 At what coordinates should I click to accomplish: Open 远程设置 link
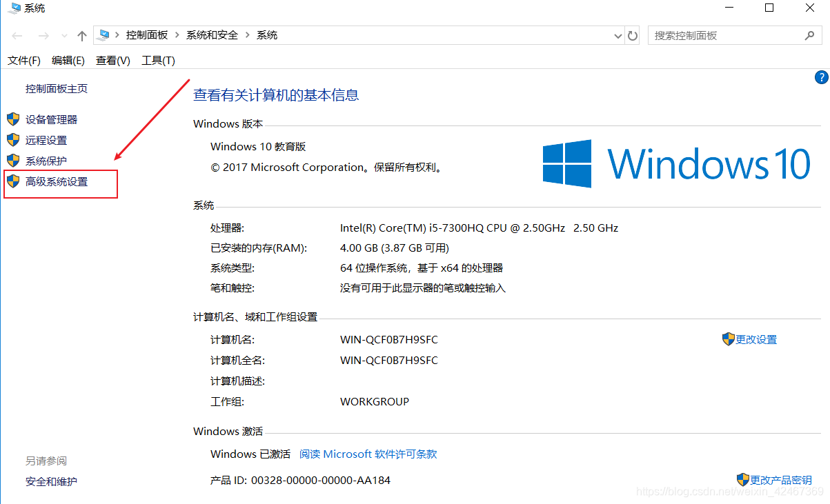pyautogui.click(x=46, y=141)
